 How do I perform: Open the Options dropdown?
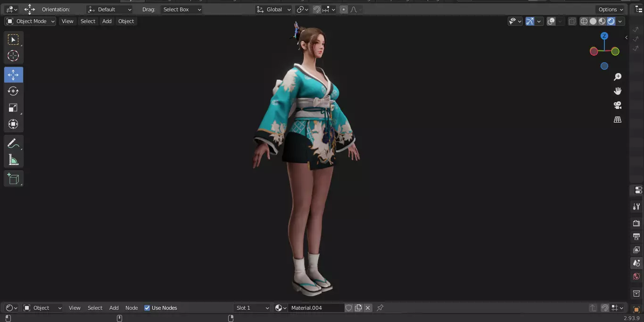611,9
